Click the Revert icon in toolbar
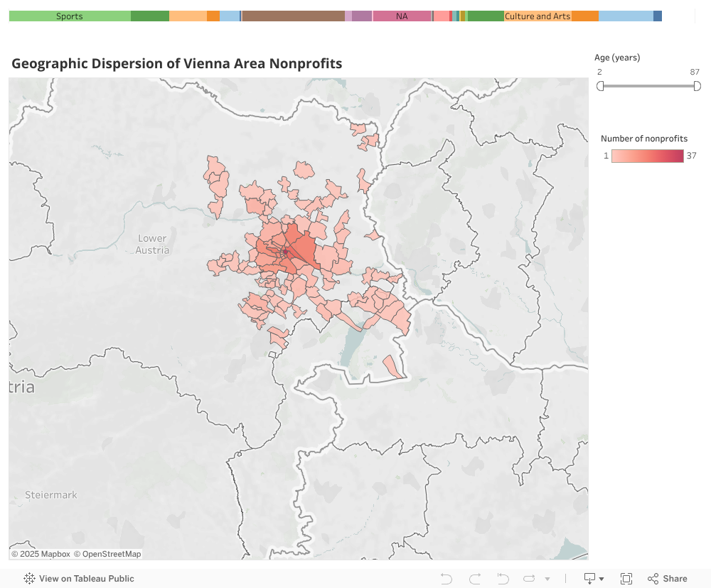Screen dimensions: 711x588 point(503,579)
